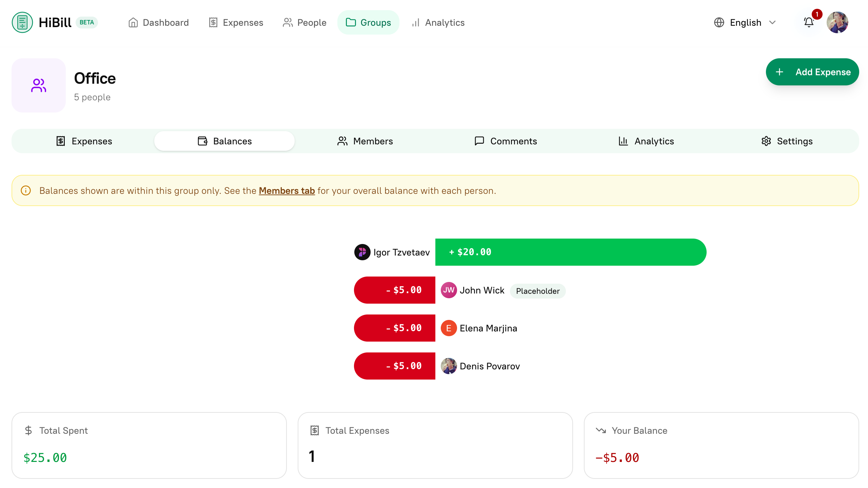
Task: Open the Members tab link in banner
Action: [287, 190]
